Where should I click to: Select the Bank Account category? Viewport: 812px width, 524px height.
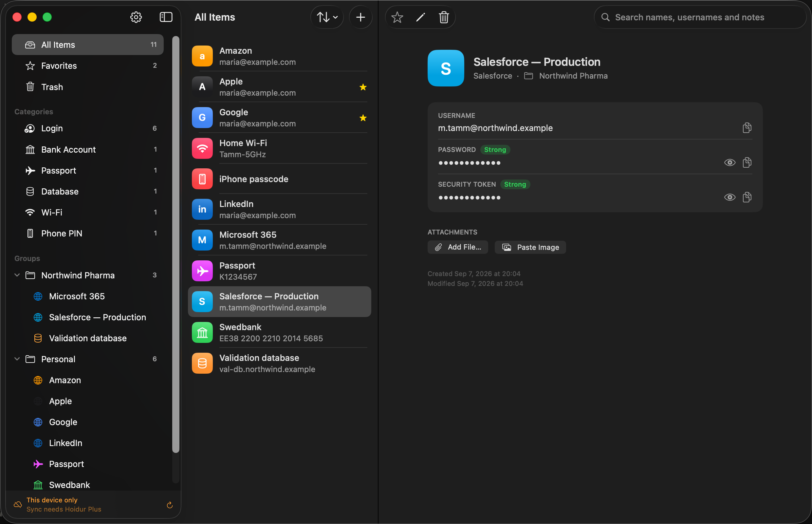[87, 149]
